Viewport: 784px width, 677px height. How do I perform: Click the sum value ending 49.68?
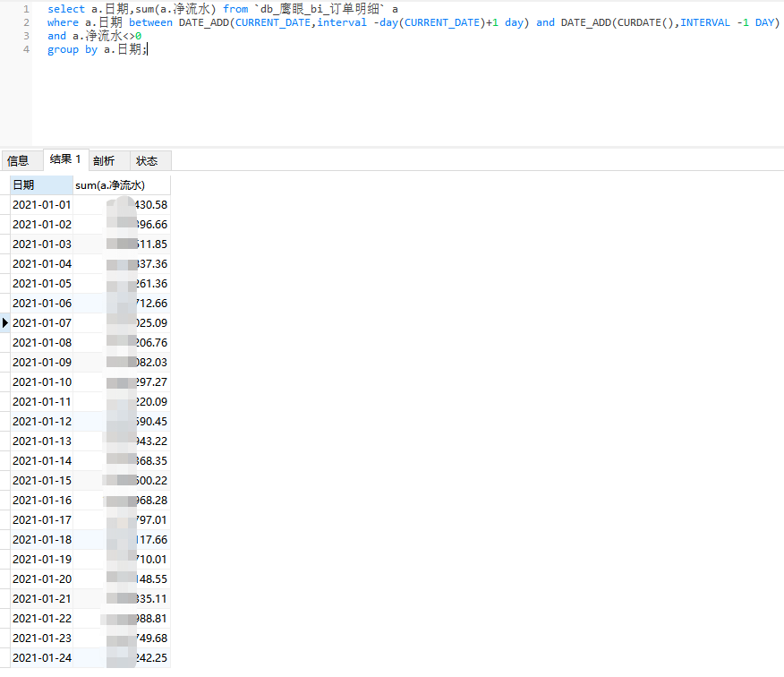click(x=122, y=638)
